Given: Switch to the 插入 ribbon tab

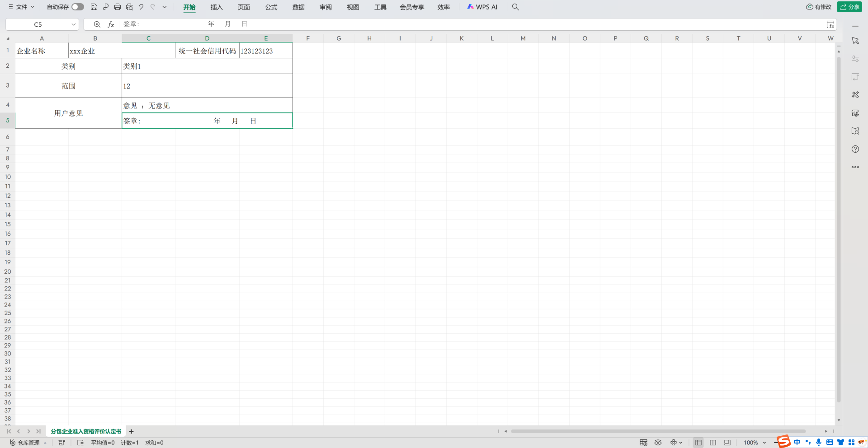Looking at the screenshot, I should point(217,7).
